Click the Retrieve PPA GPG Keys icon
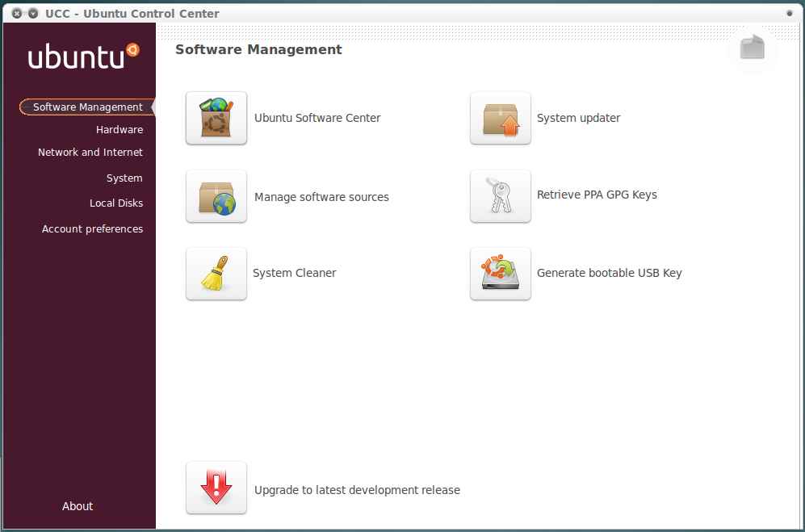The width and height of the screenshot is (805, 532). pyautogui.click(x=500, y=196)
